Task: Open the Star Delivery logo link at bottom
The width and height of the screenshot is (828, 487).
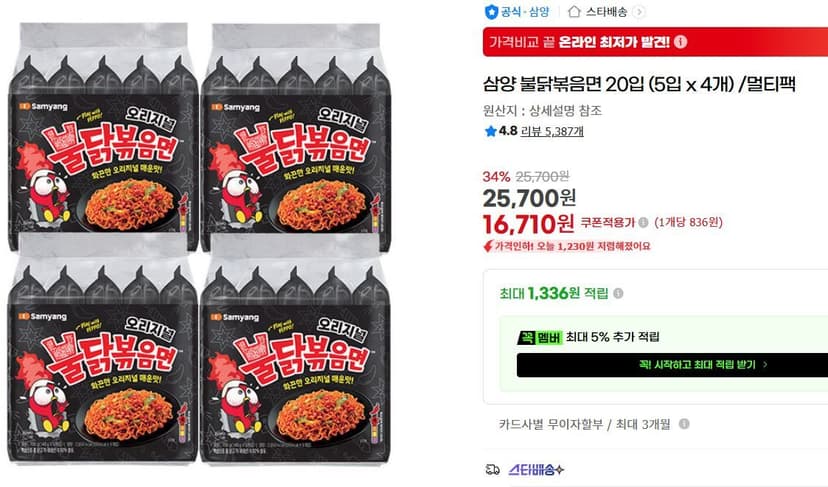Action: (536, 469)
